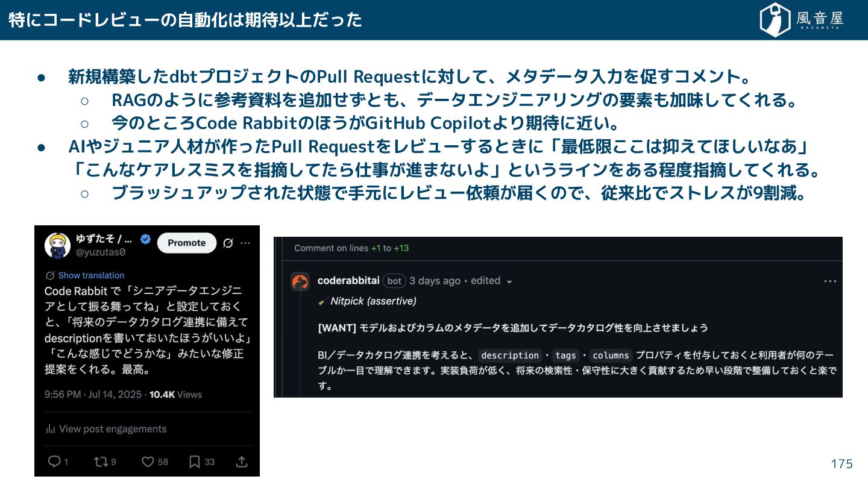Click the bot label badge
868x488 pixels.
click(394, 281)
